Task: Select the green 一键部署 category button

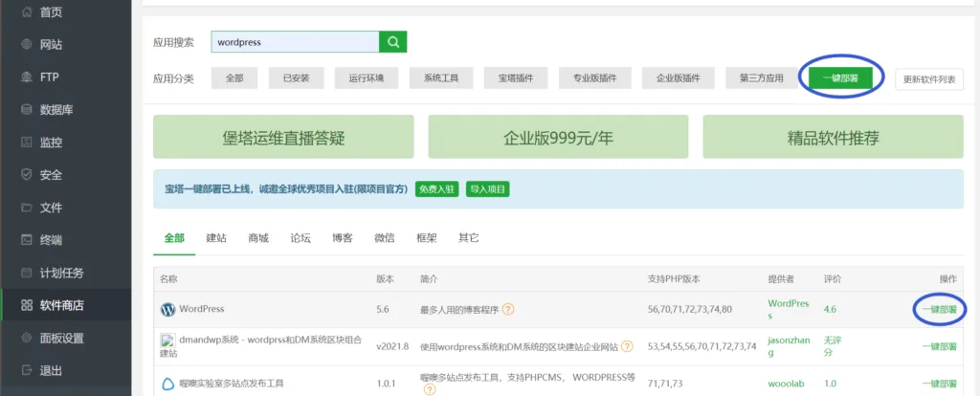Action: (840, 78)
